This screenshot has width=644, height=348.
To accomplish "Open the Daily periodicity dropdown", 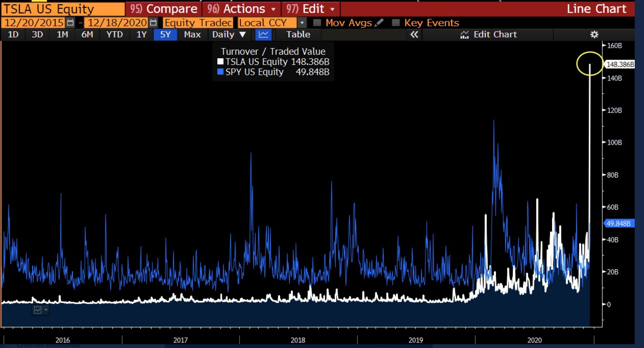I will [x=229, y=35].
